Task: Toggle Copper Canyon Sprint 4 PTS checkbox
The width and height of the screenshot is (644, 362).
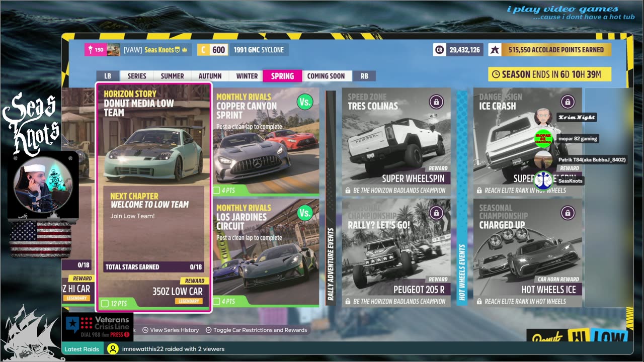Action: 216,190
